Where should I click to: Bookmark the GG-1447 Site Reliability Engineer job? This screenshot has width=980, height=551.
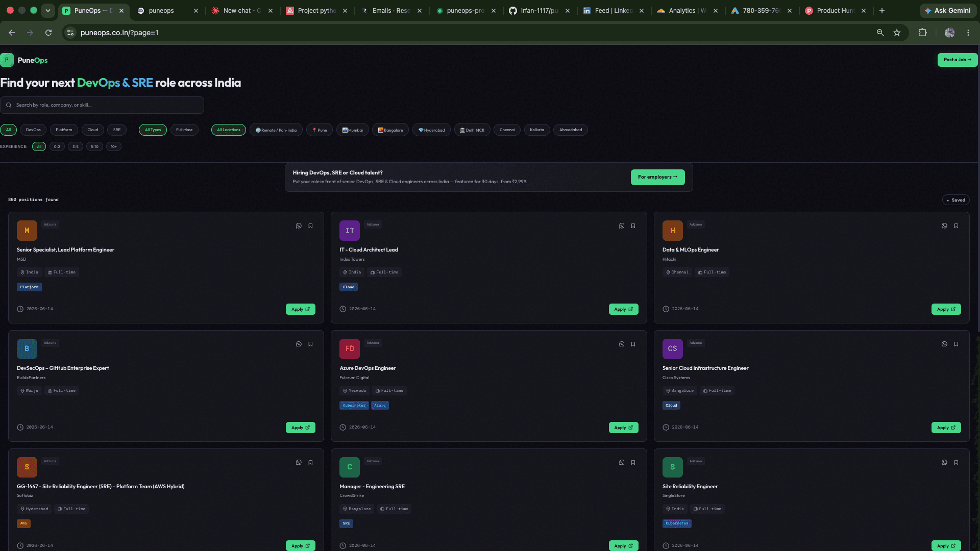pos(310,463)
